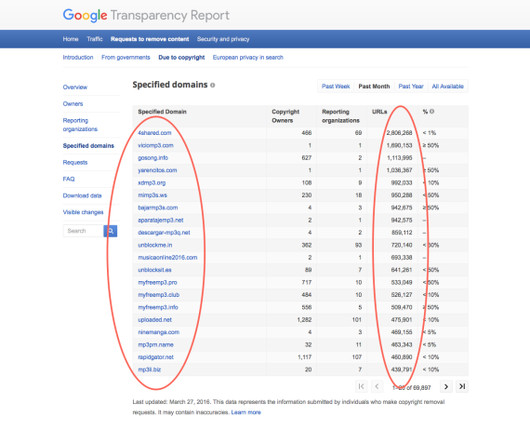Open European privacy in search tab
The width and height of the screenshot is (530, 443).
pos(248,57)
